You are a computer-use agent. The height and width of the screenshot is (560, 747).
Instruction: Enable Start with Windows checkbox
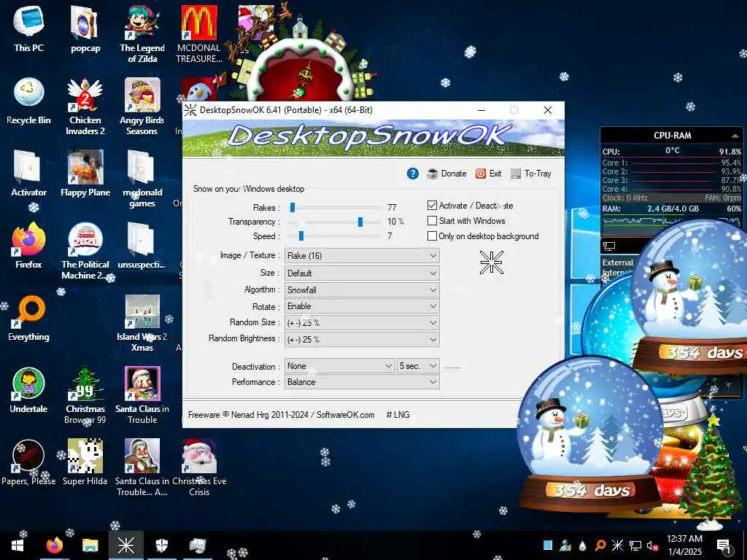(x=432, y=220)
